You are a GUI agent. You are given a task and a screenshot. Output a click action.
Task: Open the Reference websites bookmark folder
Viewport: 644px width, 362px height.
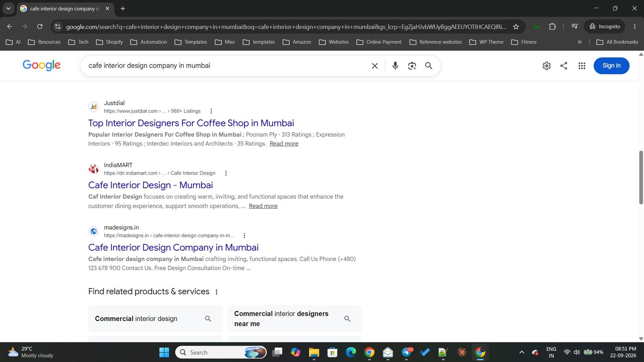pos(436,42)
